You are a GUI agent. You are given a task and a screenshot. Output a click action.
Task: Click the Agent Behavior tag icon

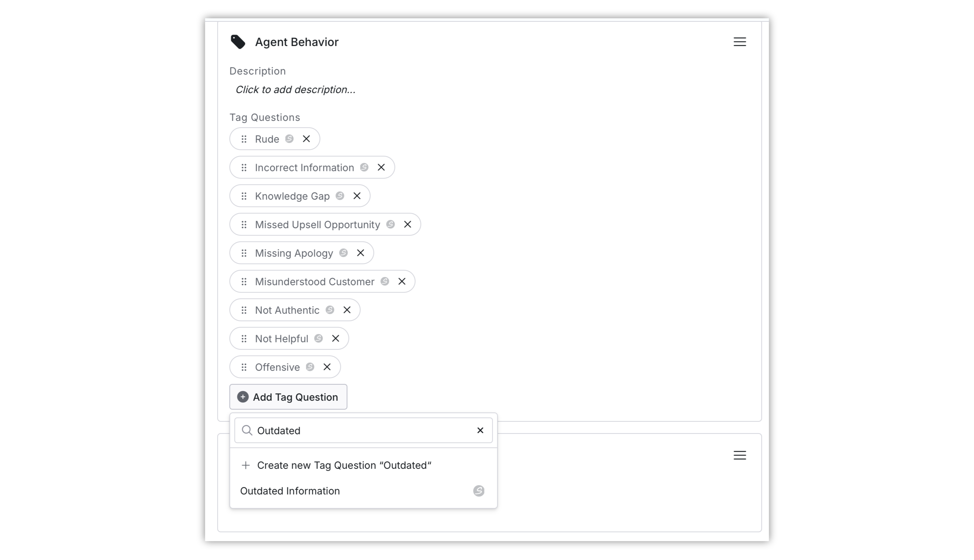point(238,42)
